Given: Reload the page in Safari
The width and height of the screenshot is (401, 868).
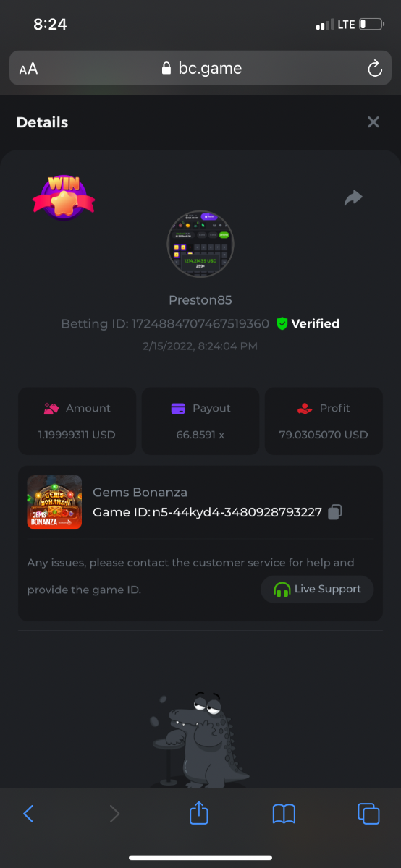Looking at the screenshot, I should pos(374,69).
